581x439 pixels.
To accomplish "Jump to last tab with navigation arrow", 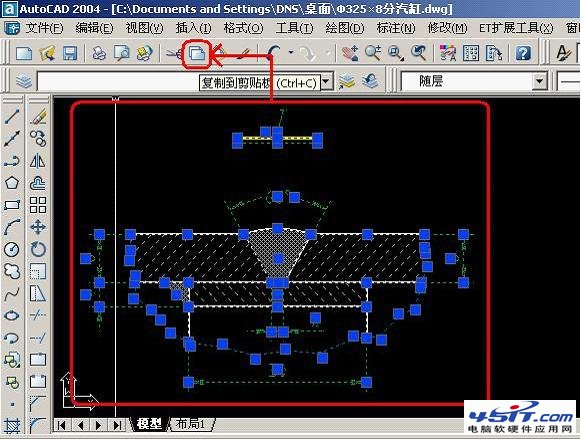I will (x=117, y=425).
